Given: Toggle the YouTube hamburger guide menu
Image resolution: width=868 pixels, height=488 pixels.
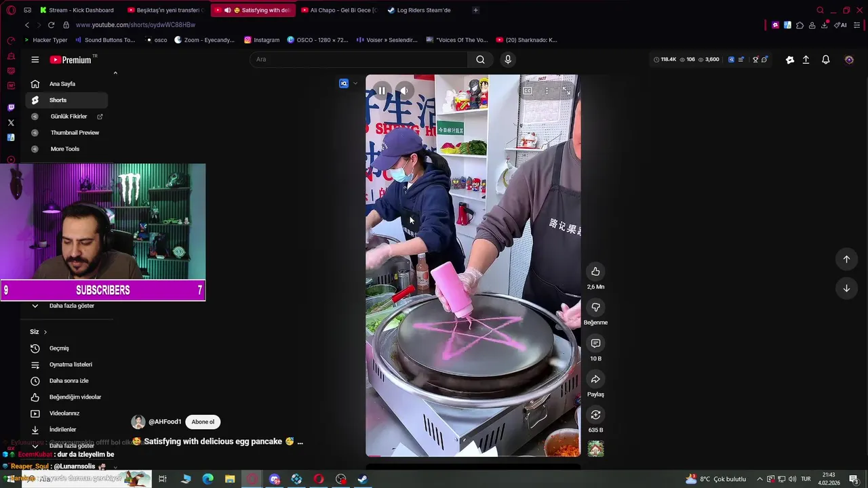Looking at the screenshot, I should tap(35, 60).
